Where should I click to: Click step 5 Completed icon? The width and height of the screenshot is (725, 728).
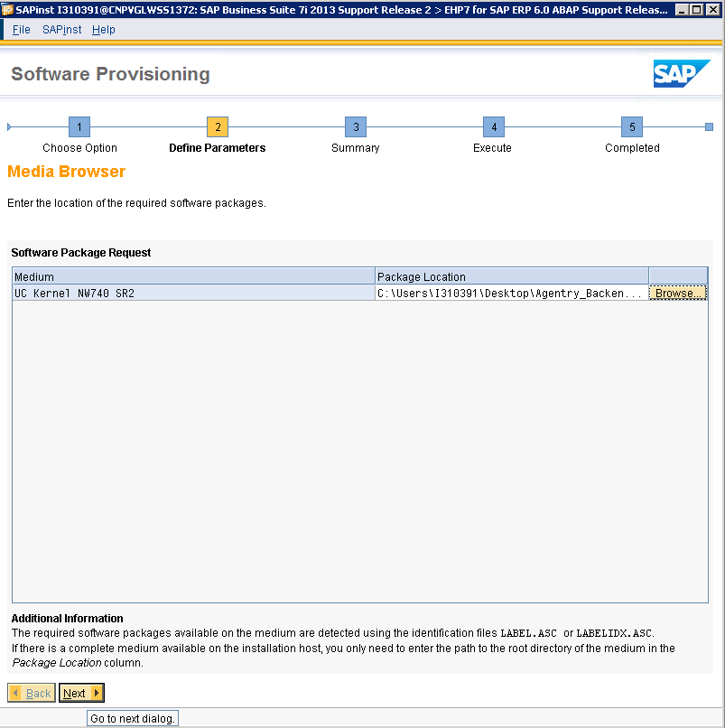pyautogui.click(x=632, y=127)
